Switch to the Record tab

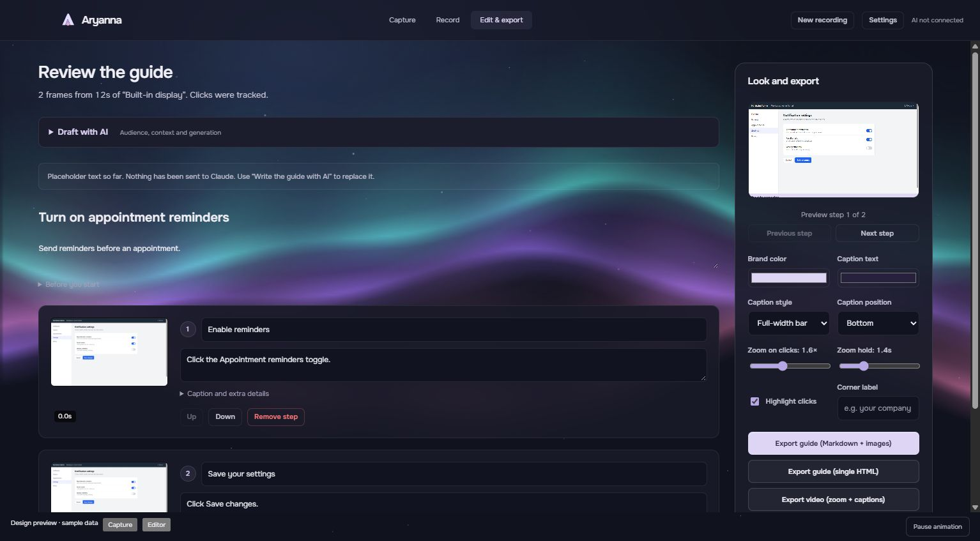point(448,20)
